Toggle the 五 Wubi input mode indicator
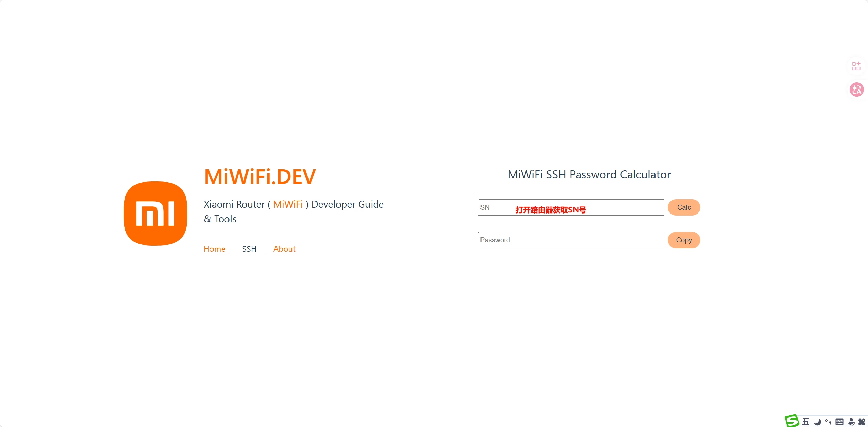The image size is (868, 427). (806, 422)
